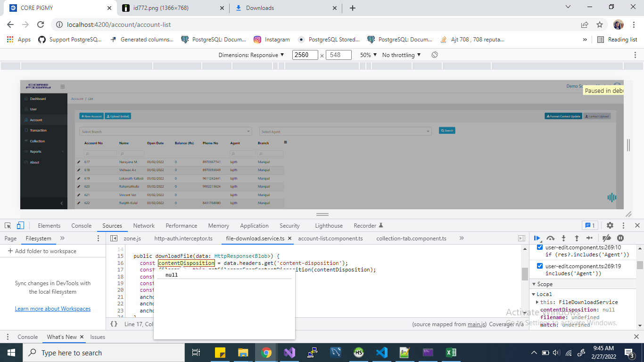Viewport: 644px width, 362px height.
Task: Open the Issues drawer tab
Action: pyautogui.click(x=98, y=337)
